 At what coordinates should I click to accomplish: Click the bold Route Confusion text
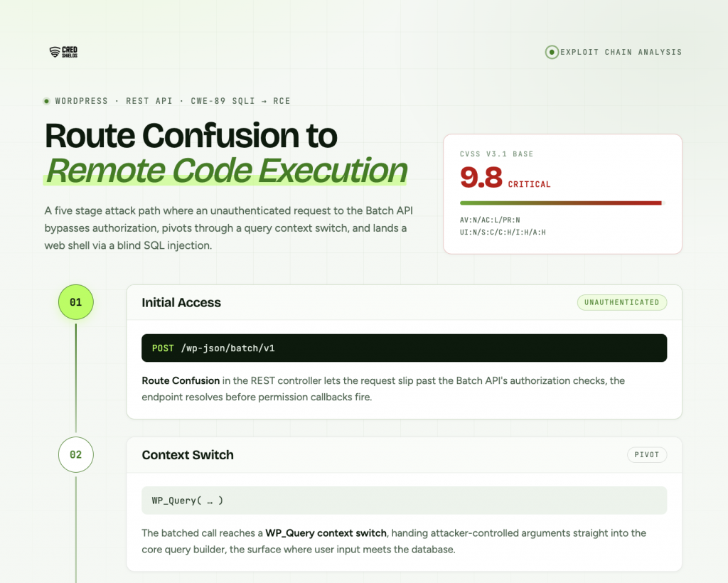tap(181, 380)
